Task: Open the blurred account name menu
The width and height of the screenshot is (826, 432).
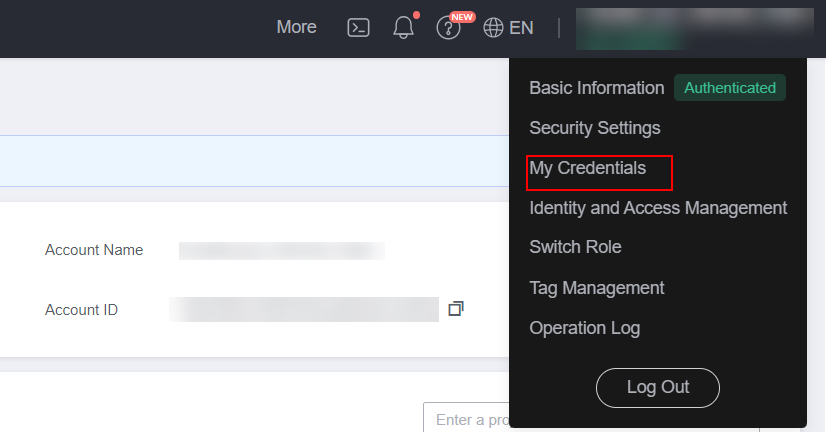Action: (x=695, y=29)
